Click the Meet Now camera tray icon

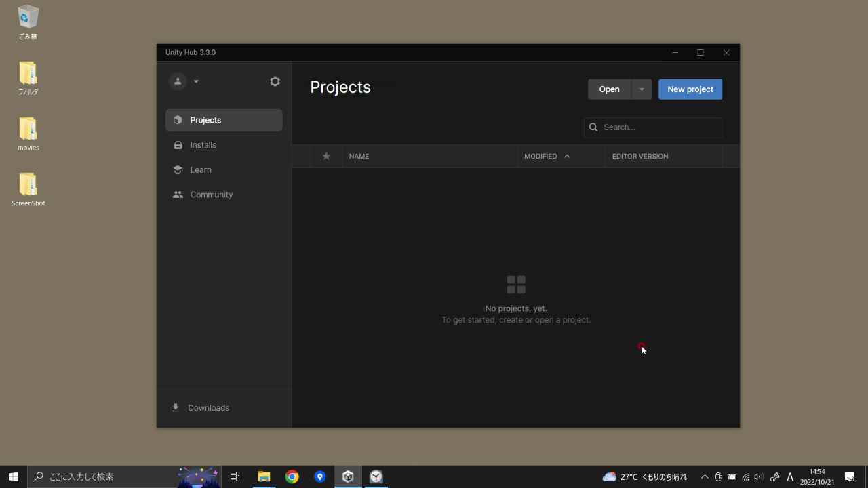coord(718,476)
